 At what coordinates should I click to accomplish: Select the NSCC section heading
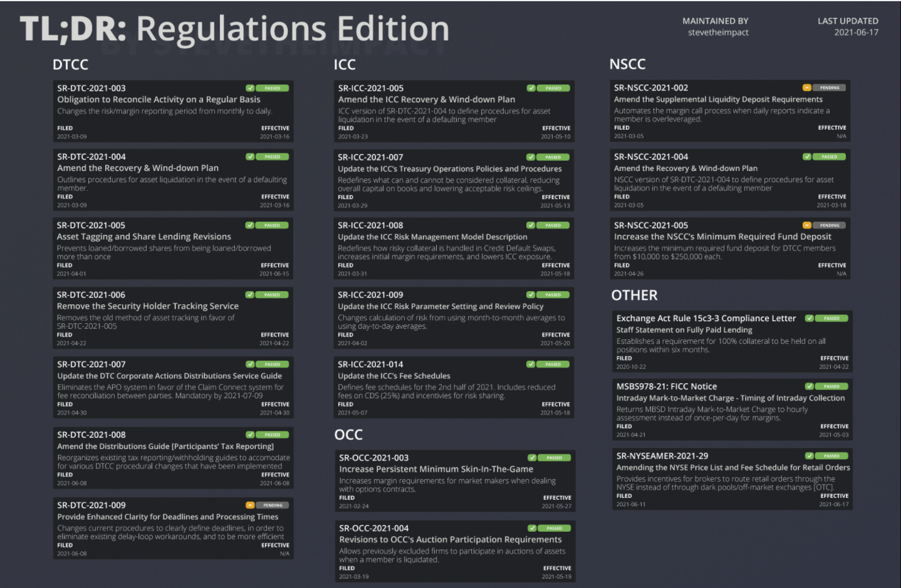click(x=627, y=64)
